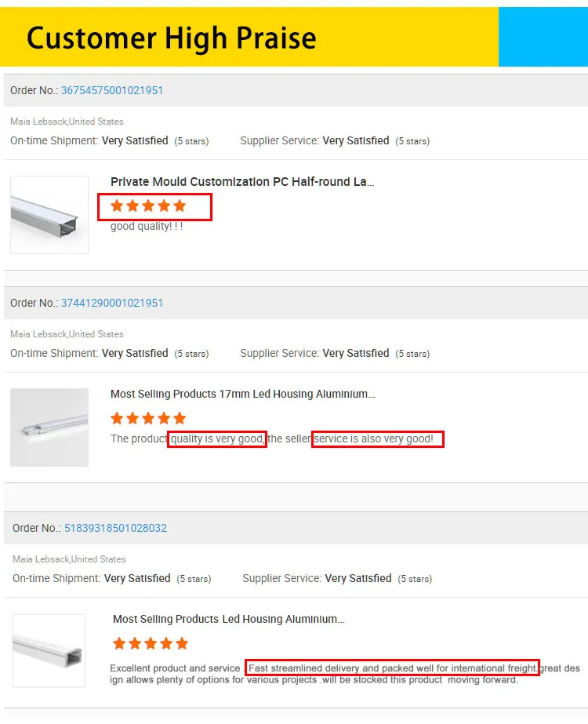Open order number 37441290001021951 link
This screenshot has height=724, width=588.
point(112,303)
